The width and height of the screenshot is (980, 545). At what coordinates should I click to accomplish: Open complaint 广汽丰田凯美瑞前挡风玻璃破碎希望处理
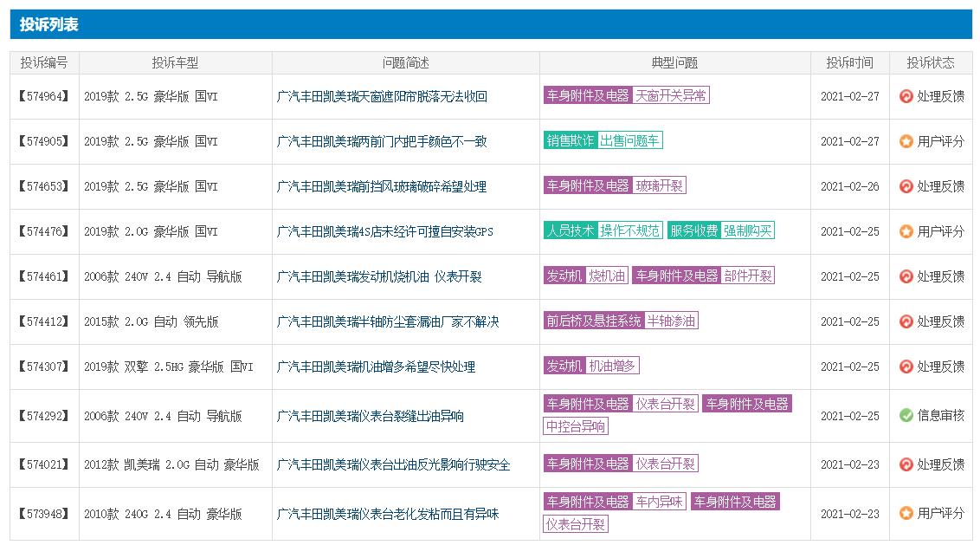click(x=381, y=186)
